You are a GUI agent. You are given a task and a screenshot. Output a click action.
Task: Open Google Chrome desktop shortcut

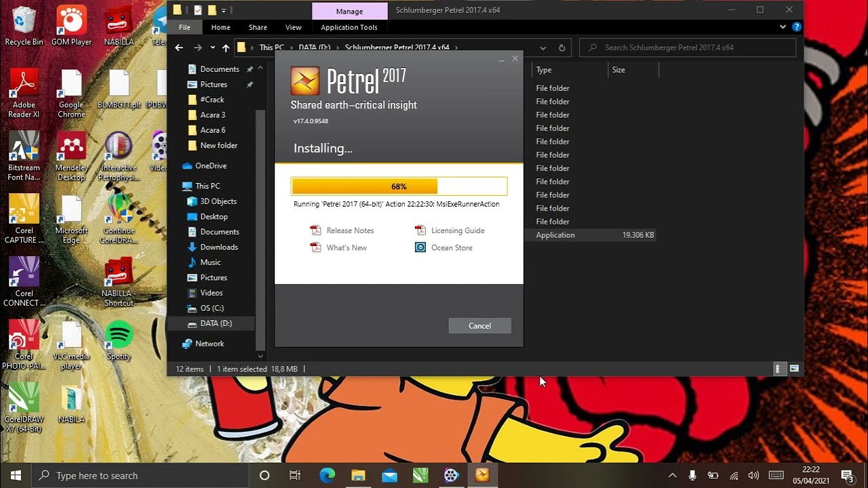click(71, 94)
